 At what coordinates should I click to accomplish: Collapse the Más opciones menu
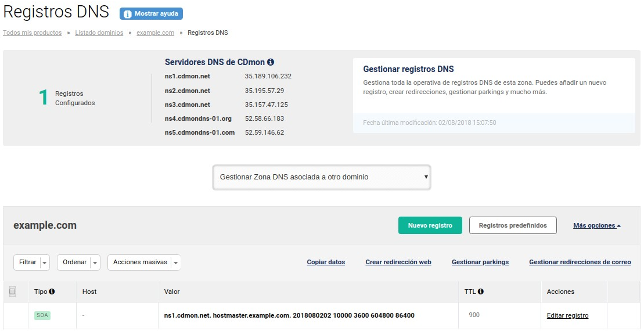tap(596, 225)
